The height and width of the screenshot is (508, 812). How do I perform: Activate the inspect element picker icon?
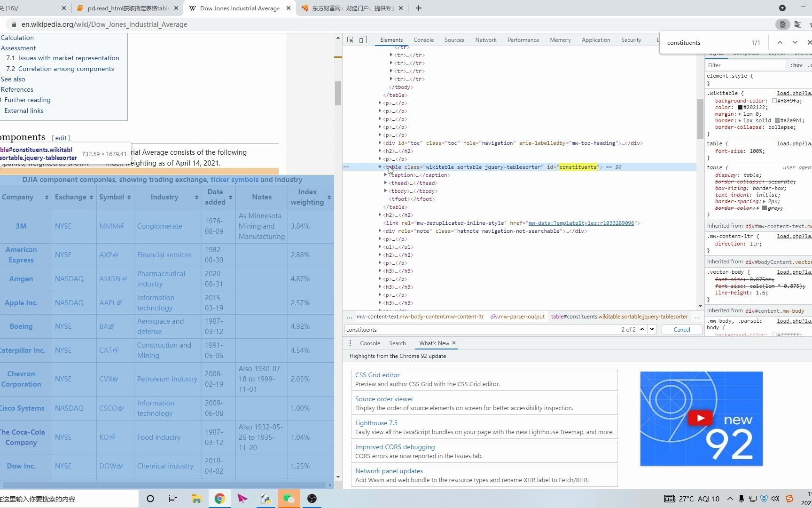[350, 40]
